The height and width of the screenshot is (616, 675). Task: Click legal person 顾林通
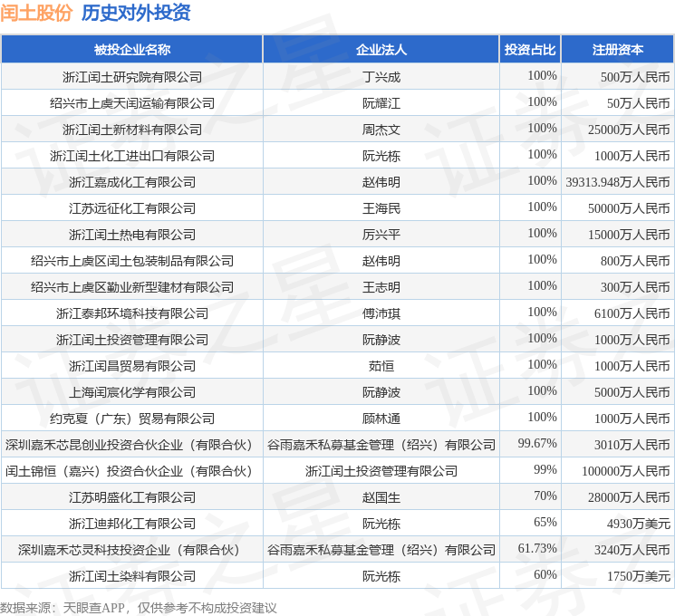point(381,419)
